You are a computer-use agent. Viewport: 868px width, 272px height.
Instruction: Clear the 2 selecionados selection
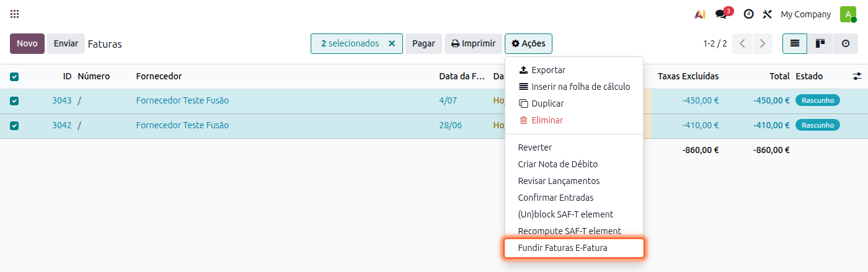pyautogui.click(x=391, y=44)
